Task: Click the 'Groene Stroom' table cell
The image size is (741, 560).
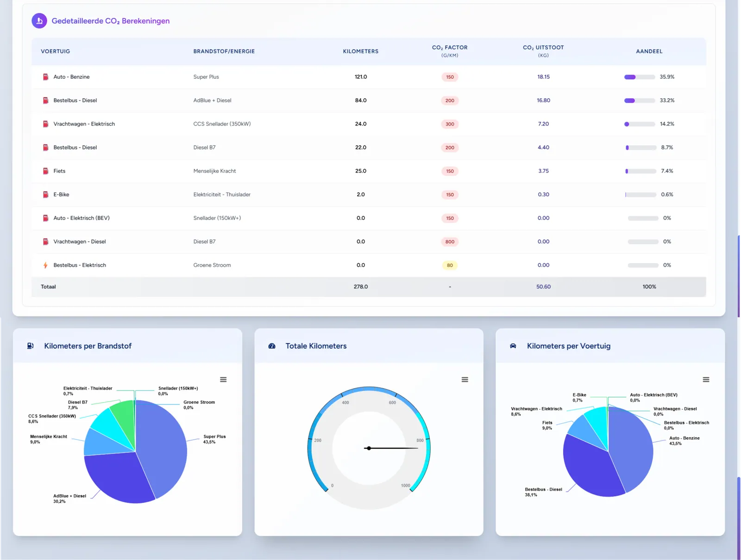Action: click(212, 265)
